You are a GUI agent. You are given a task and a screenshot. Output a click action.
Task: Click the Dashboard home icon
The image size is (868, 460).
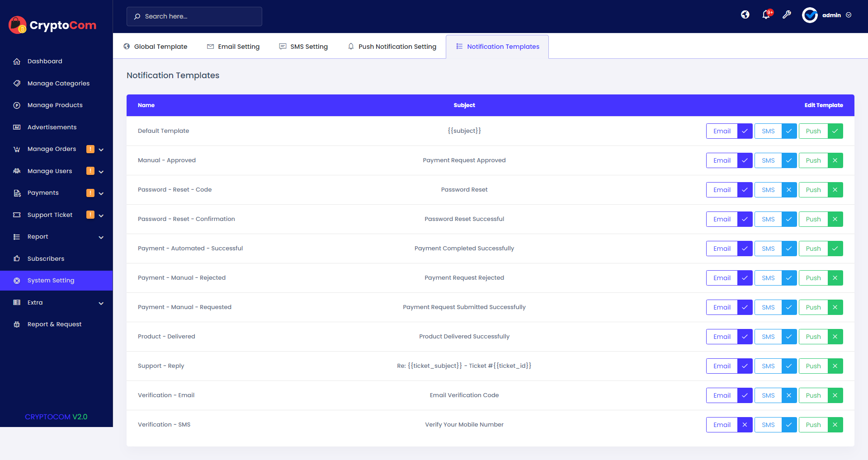(17, 61)
